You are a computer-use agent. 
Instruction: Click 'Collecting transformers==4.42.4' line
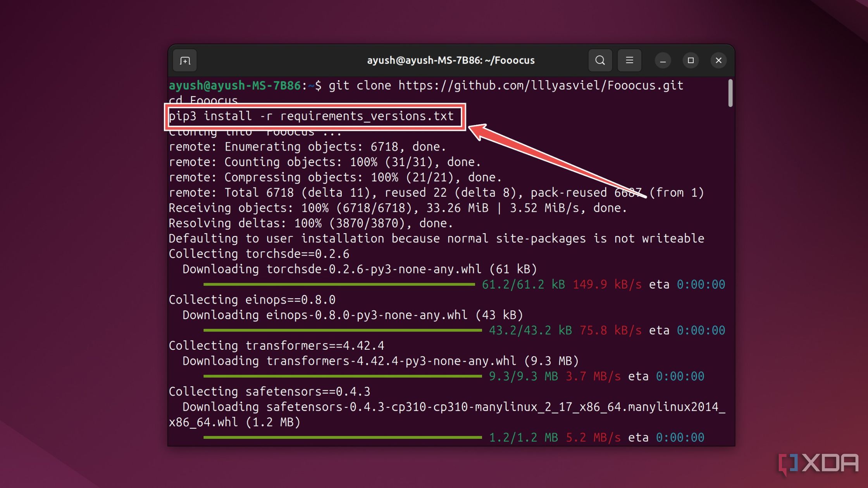pos(276,345)
